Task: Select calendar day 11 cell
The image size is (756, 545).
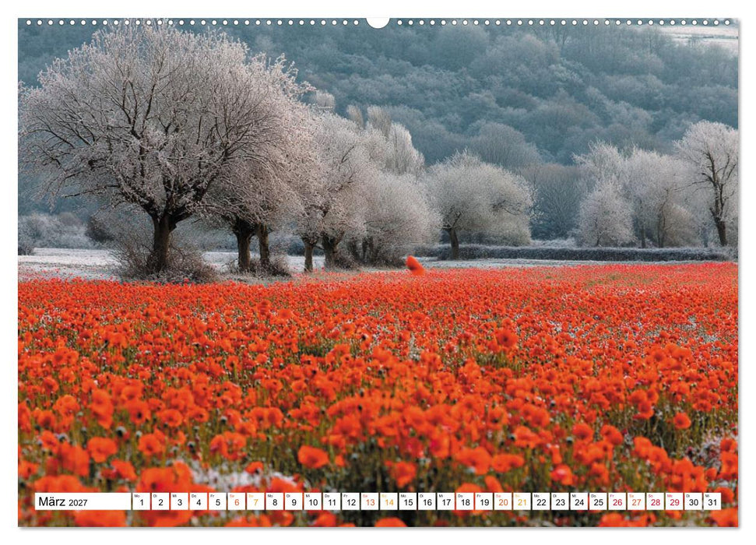Action: (331, 501)
